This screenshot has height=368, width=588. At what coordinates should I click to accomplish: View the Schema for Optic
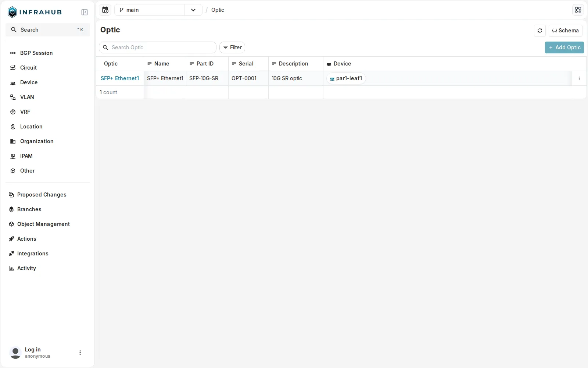pos(566,31)
